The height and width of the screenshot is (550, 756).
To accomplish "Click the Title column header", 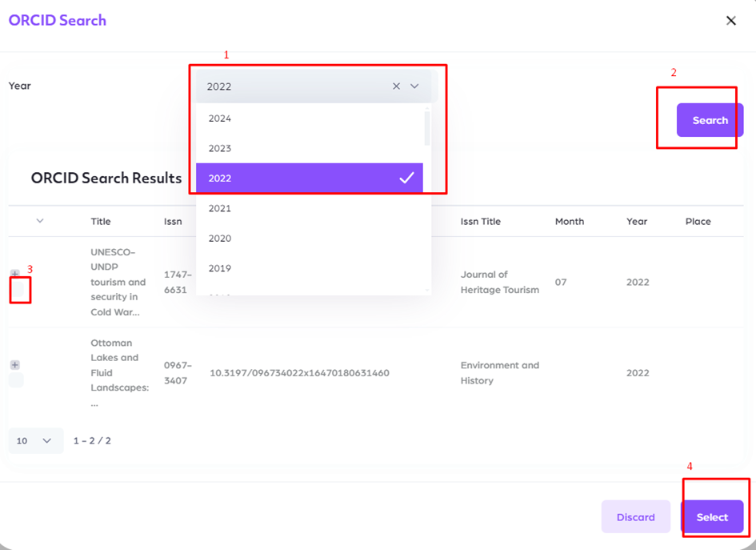I will tap(101, 221).
